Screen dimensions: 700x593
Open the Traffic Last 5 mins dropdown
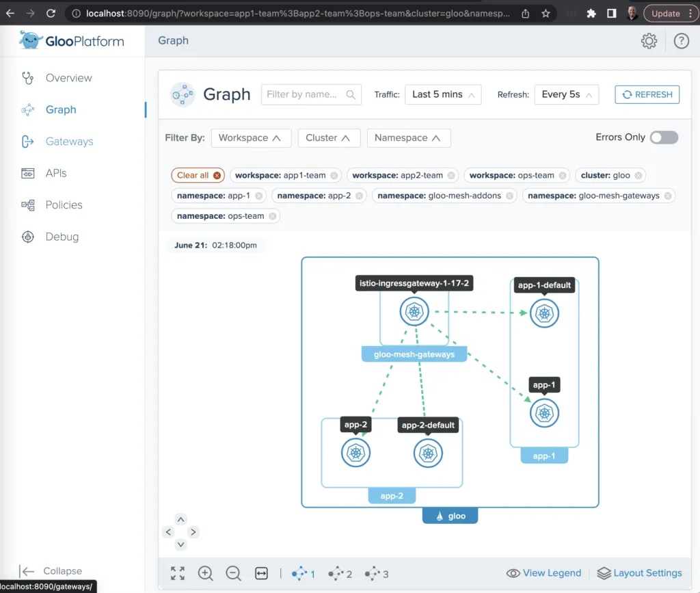point(443,94)
